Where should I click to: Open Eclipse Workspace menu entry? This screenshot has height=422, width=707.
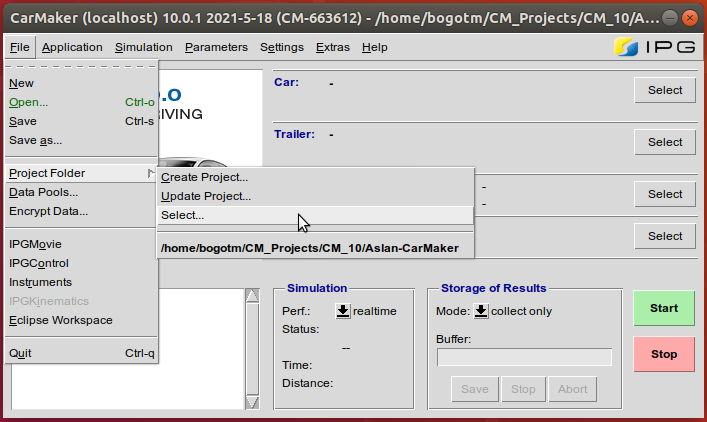tap(82, 320)
